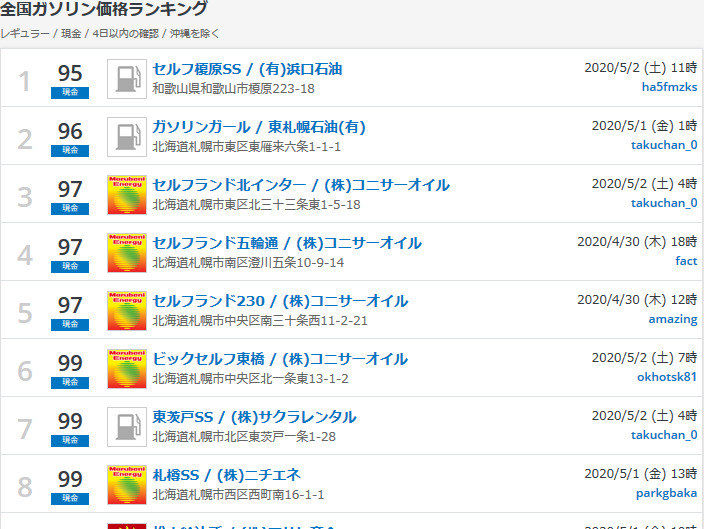Click the date 2020/4/30 (木) 12時

point(637,300)
